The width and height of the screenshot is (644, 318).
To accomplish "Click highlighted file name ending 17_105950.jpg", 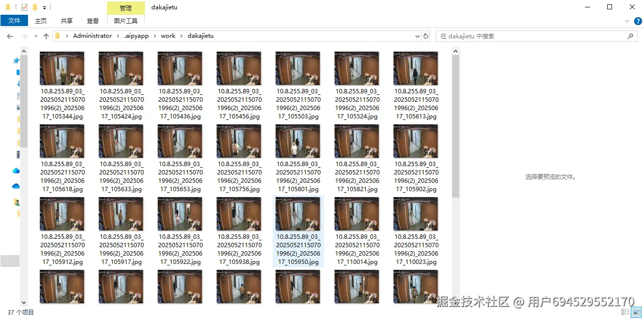I will click(x=298, y=249).
